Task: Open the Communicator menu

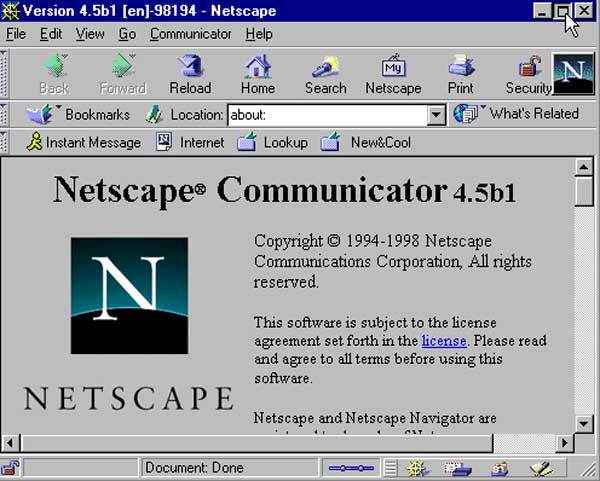Action: tap(192, 34)
